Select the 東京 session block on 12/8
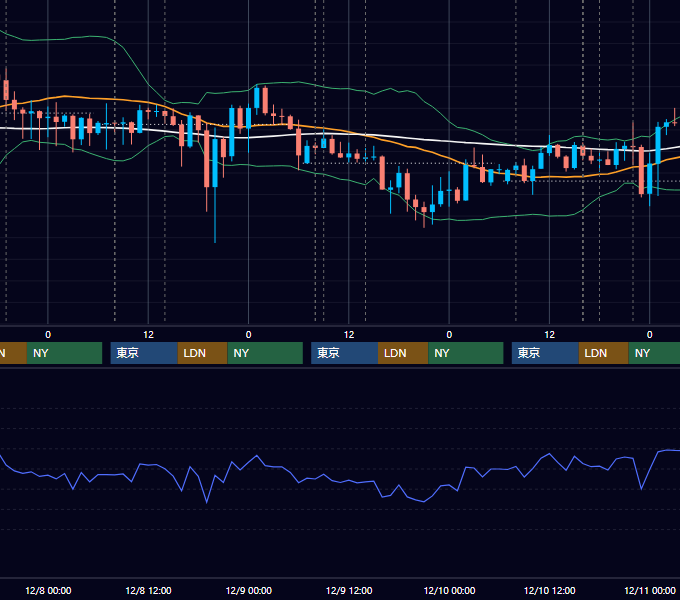The width and height of the screenshot is (680, 600). (x=144, y=353)
